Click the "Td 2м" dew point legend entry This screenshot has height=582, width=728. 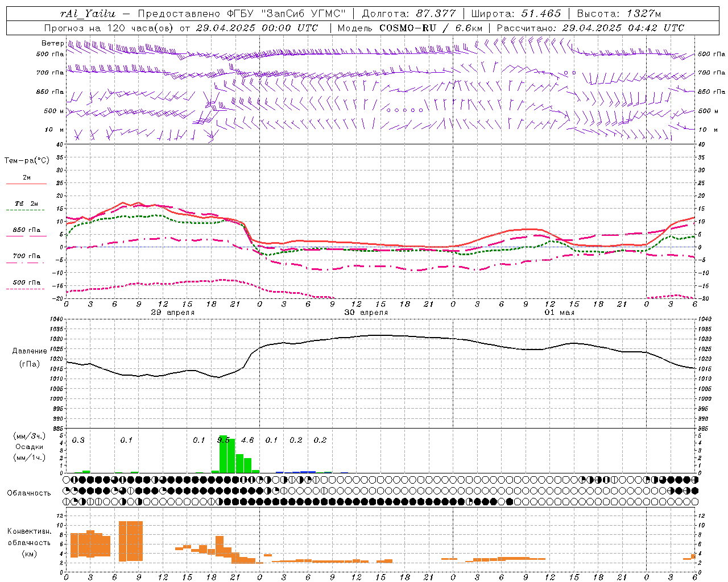pos(26,203)
